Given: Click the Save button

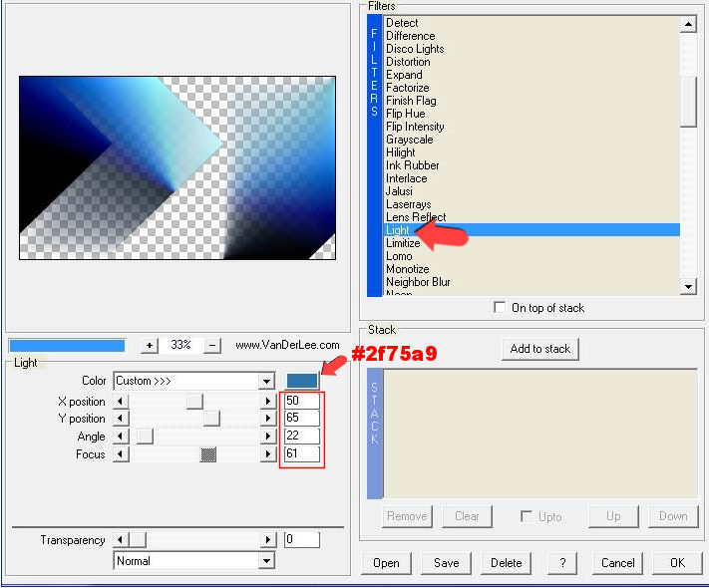Looking at the screenshot, I should pos(446,562).
